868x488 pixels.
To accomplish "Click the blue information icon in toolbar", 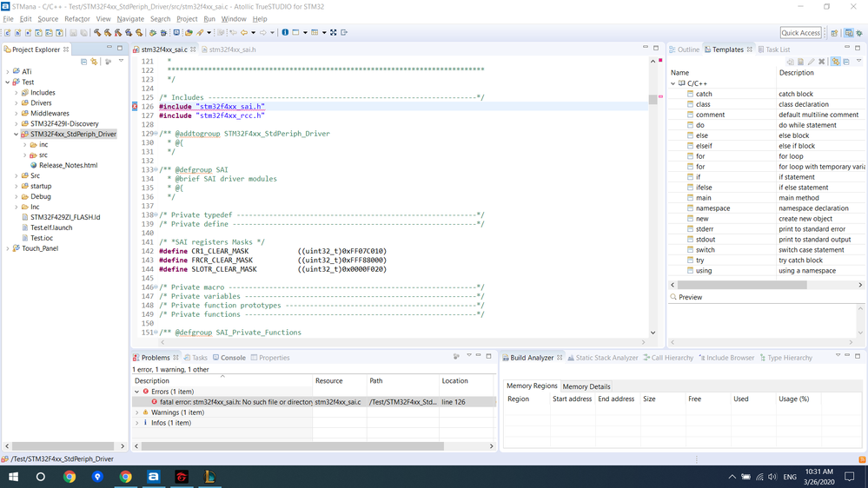I will [x=285, y=33].
